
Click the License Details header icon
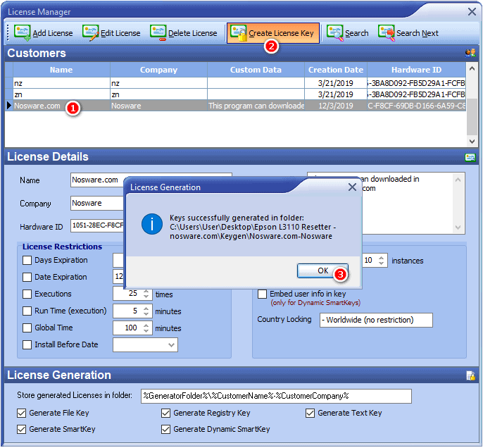pyautogui.click(x=470, y=158)
